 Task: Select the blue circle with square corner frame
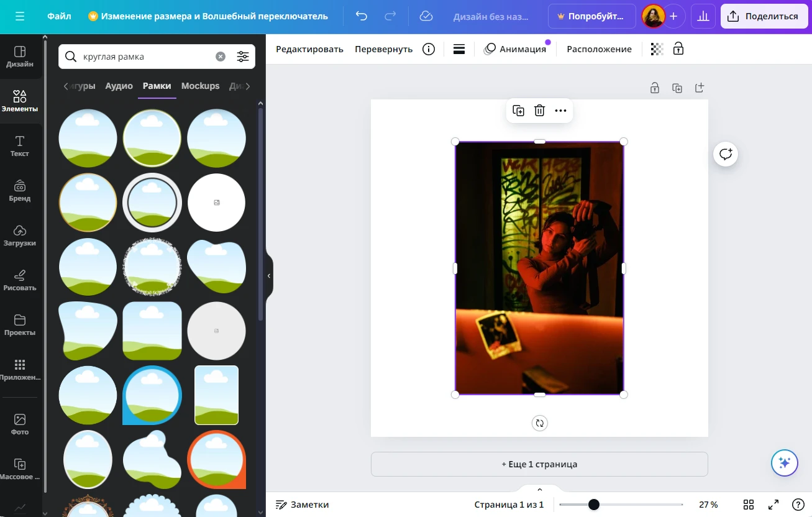tap(152, 395)
